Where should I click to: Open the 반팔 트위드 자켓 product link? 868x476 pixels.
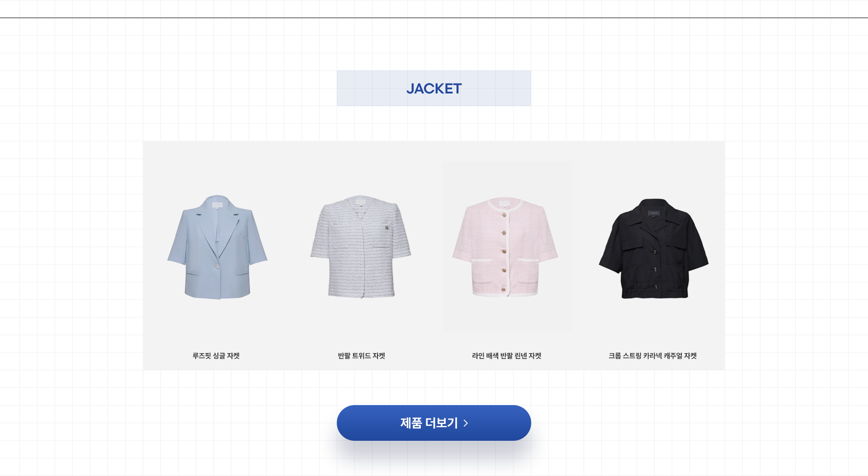(361, 356)
